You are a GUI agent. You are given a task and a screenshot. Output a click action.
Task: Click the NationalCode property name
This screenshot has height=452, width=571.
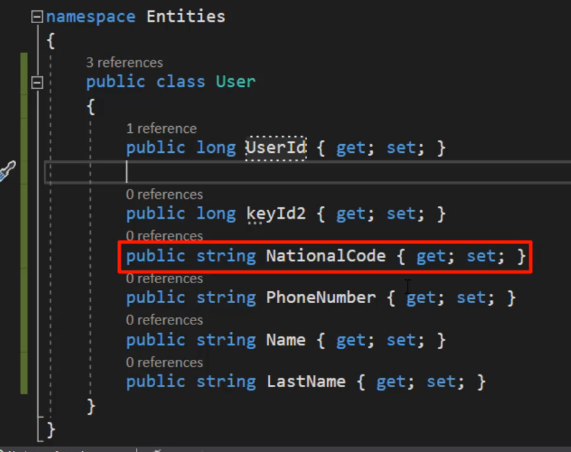click(x=326, y=256)
